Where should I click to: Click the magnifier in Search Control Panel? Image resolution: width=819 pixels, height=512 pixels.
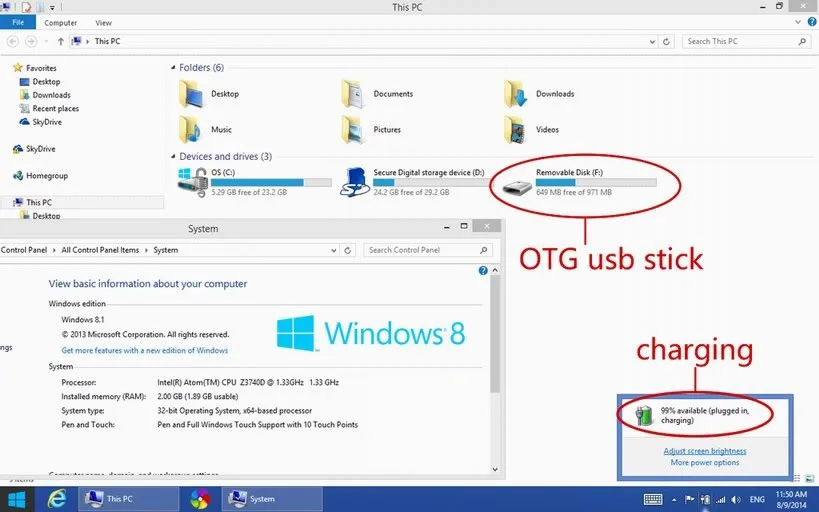pos(483,250)
